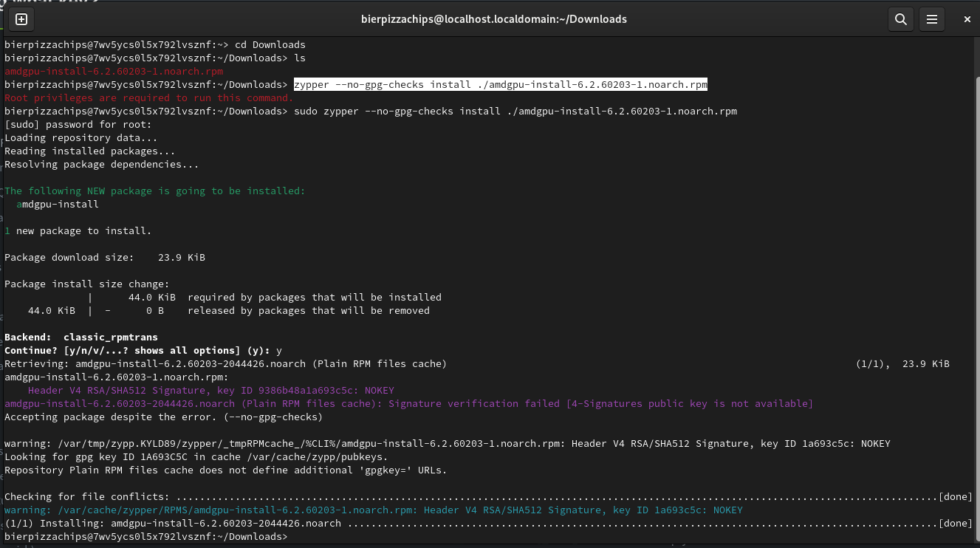Viewport: 980px width, 548px height.
Task: Click the 'Package download size' line
Action: tap(105, 258)
